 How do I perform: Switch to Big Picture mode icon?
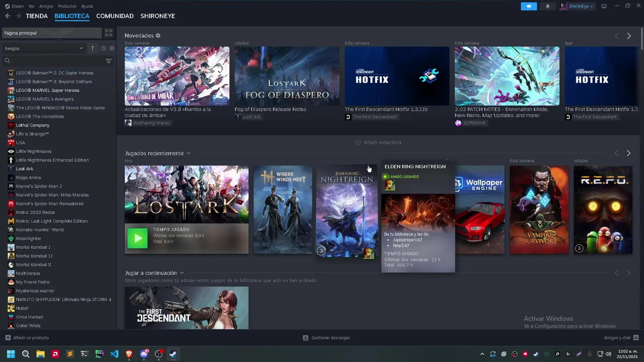(x=604, y=6)
